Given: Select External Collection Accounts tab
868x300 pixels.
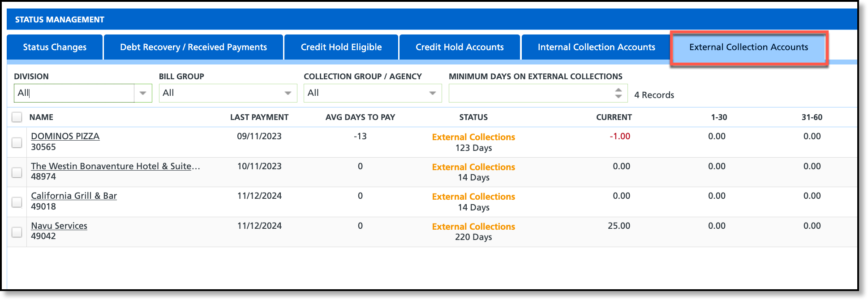Looking at the screenshot, I should (749, 47).
